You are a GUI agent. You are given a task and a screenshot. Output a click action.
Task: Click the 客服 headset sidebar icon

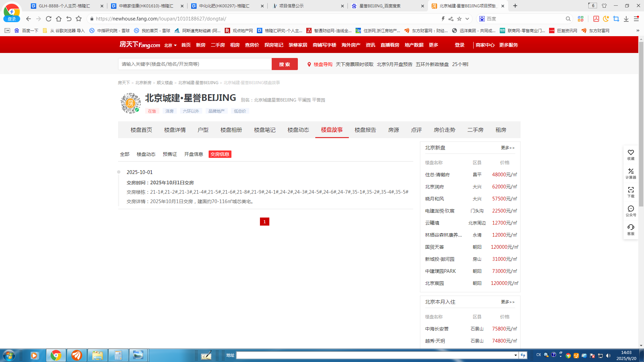(631, 230)
